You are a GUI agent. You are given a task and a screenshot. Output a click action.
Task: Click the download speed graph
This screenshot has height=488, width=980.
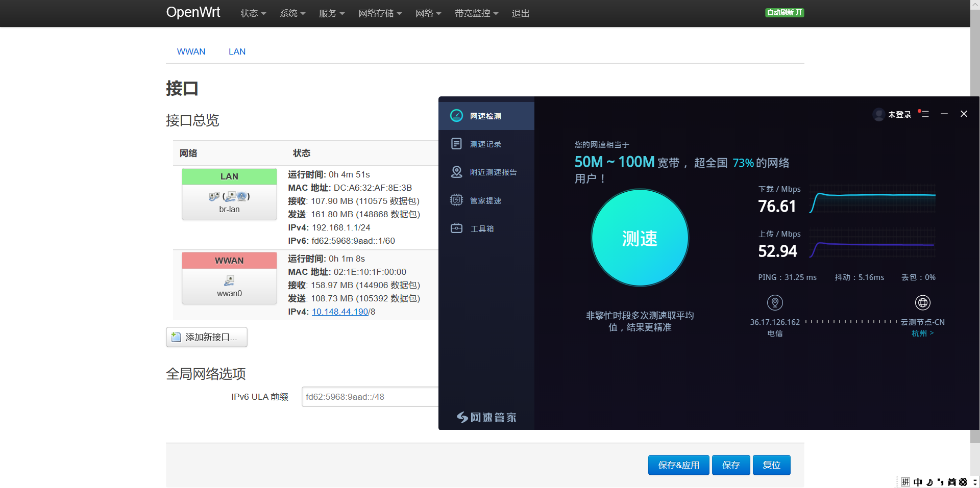tap(872, 199)
